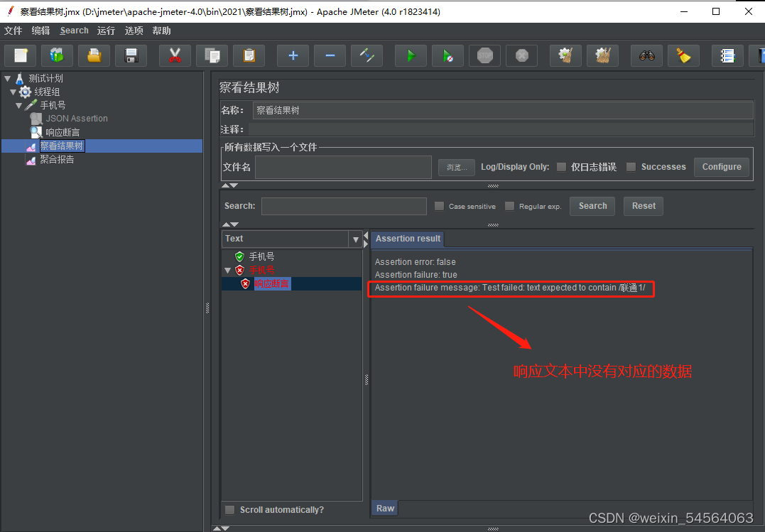765x532 pixels.
Task: Open the 运行 menu
Action: click(x=106, y=31)
